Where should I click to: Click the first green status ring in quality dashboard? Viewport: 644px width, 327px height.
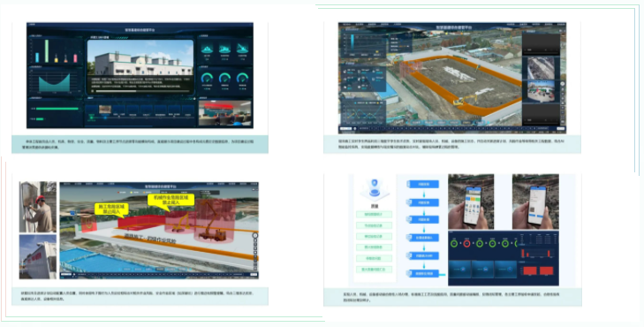click(x=454, y=244)
